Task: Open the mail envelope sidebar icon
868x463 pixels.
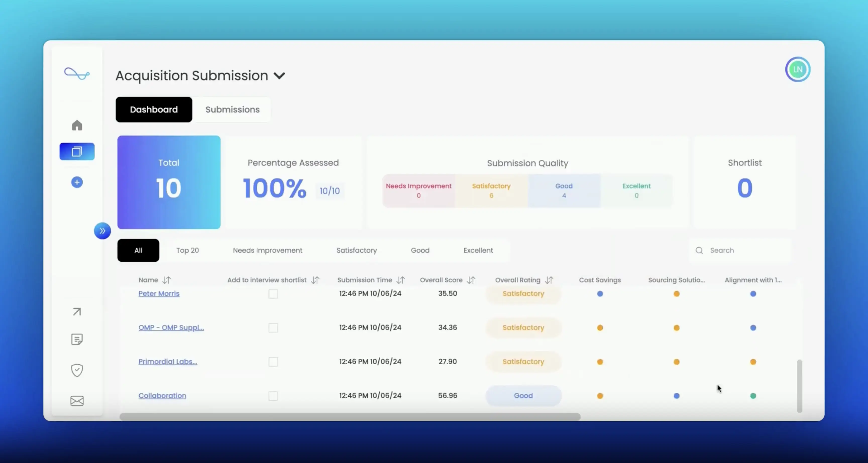Action: 77,401
